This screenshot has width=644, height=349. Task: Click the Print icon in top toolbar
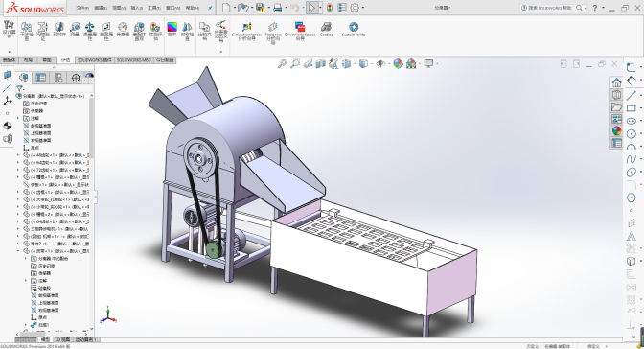click(278, 8)
